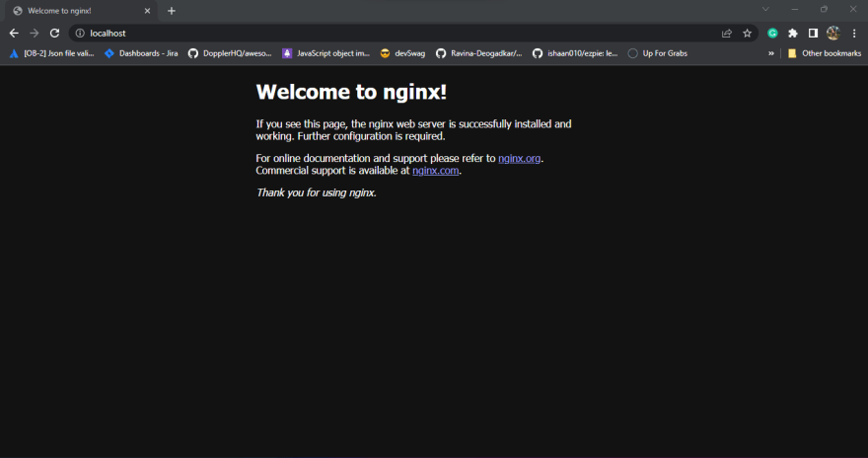
Task: Toggle the browser side panel
Action: point(813,34)
